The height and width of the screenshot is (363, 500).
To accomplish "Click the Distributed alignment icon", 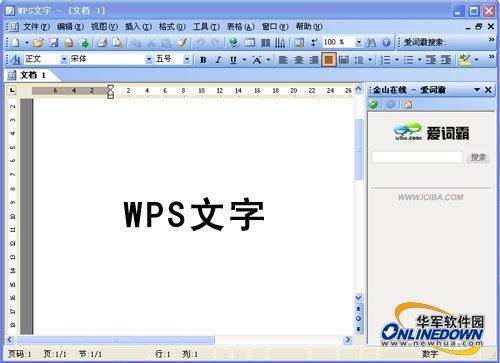I will tap(344, 60).
